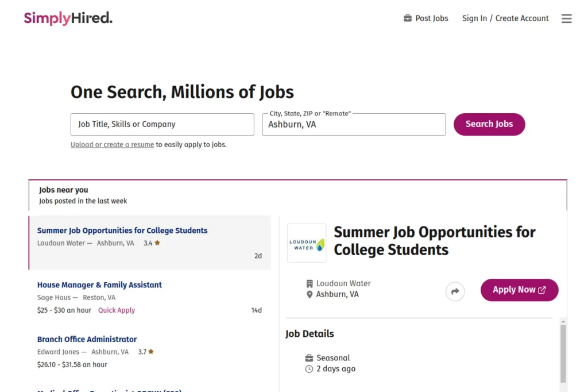
Task: Open the House Manager & Family Assistant job
Action: (x=99, y=285)
